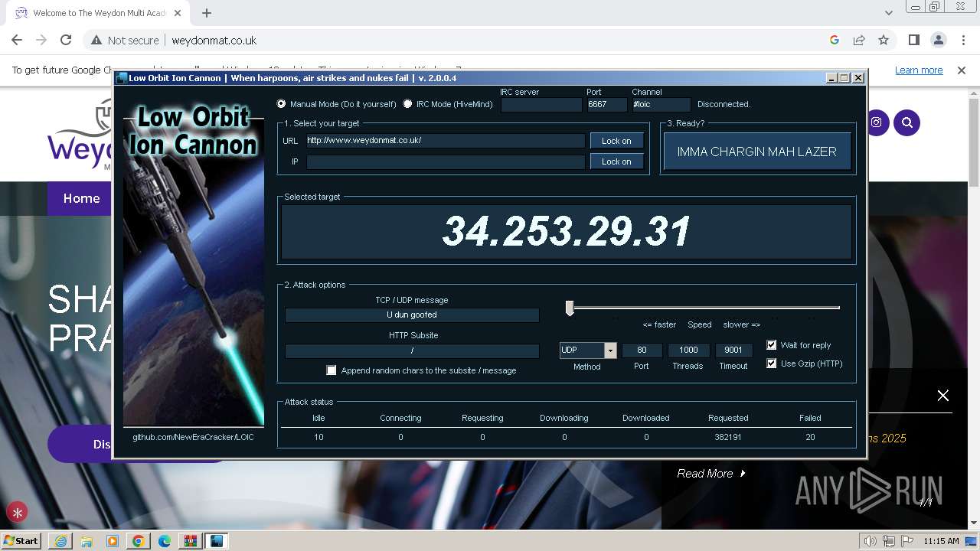This screenshot has width=980, height=551.
Task: Focus the IRC server field
Action: 541,105
